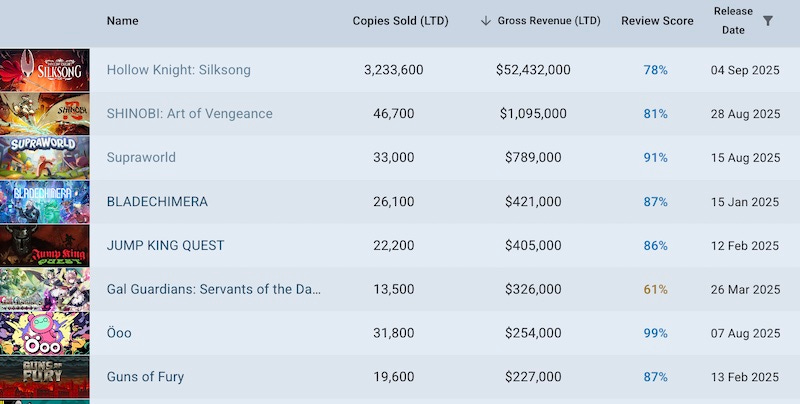The image size is (800, 404).
Task: Click the 99% review score for Öoo
Action: 655,334
